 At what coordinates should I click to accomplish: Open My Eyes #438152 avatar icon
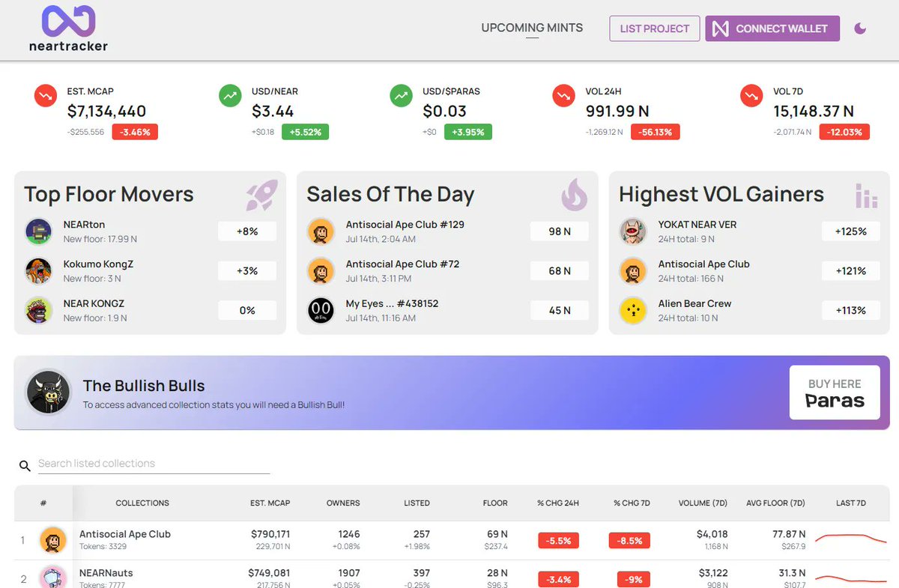[321, 310]
